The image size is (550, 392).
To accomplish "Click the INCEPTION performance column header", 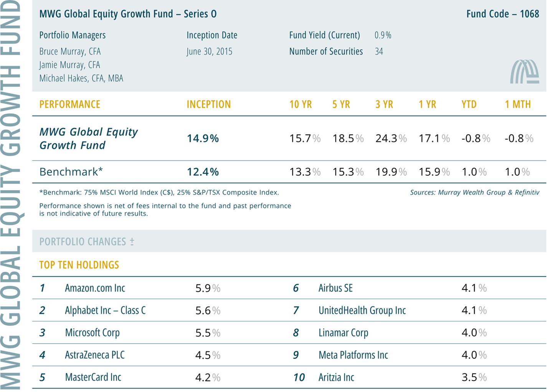I will tap(208, 104).
